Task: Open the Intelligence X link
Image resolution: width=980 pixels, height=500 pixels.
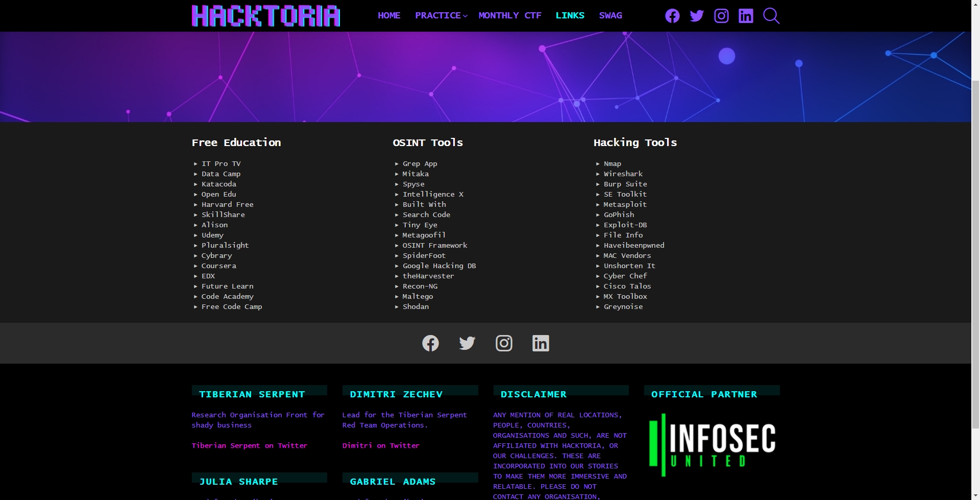Action: (433, 194)
